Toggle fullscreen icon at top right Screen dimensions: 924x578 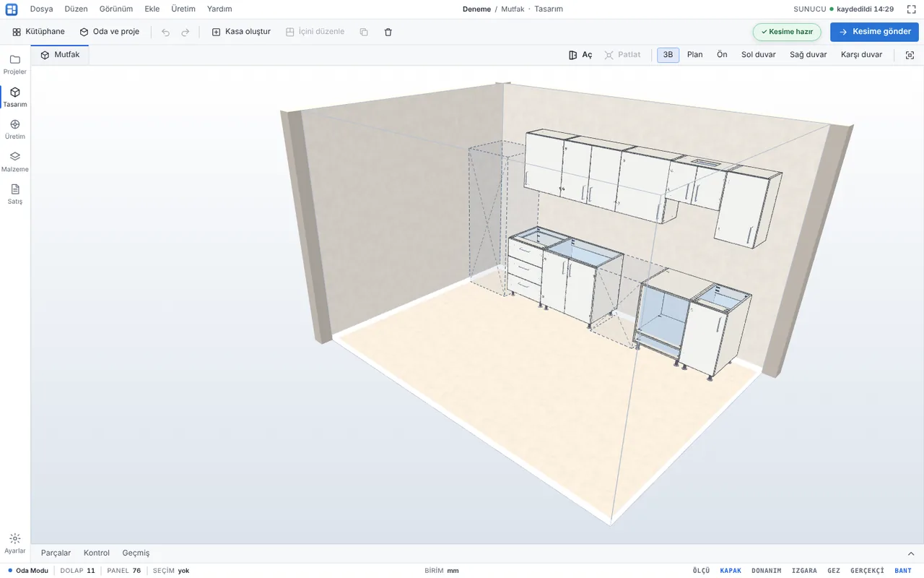(911, 9)
